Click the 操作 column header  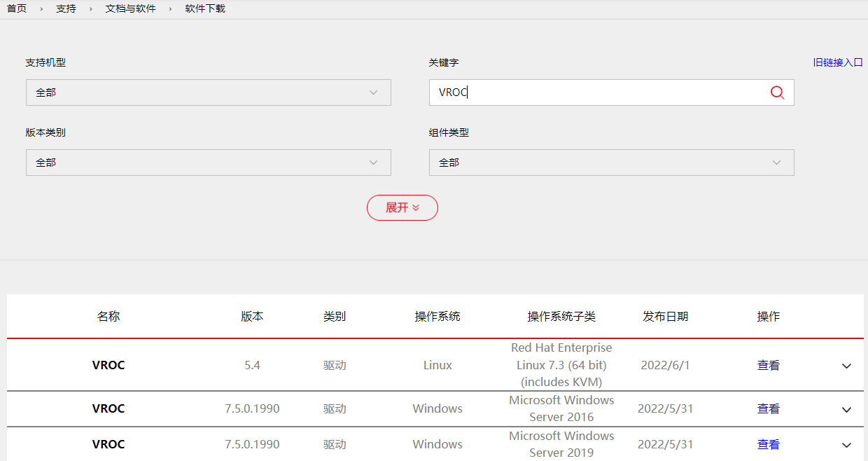[x=769, y=316]
